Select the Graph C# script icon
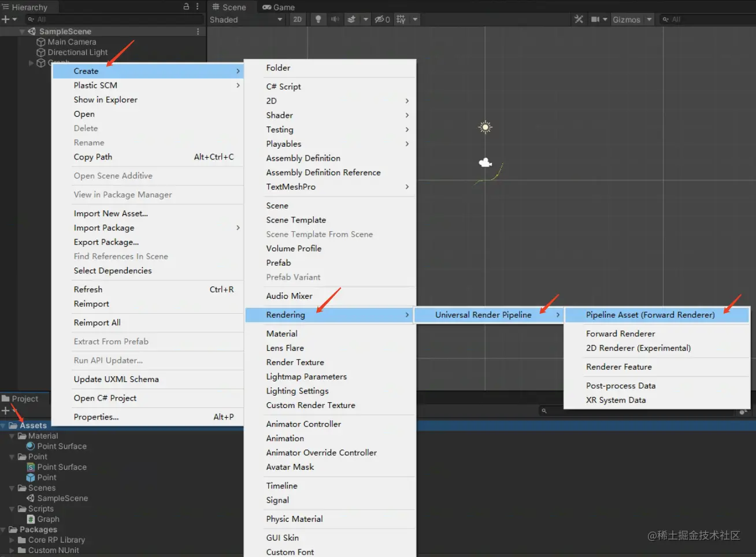The width and height of the screenshot is (756, 557). 31,519
